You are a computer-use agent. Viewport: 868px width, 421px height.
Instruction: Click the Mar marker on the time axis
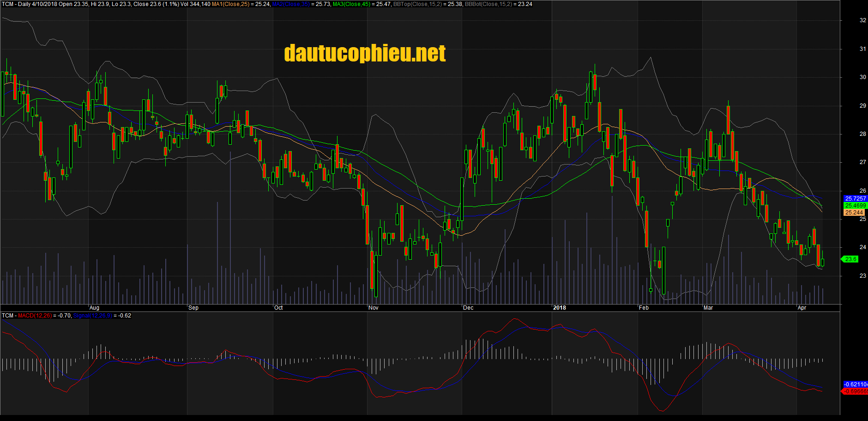pos(708,308)
